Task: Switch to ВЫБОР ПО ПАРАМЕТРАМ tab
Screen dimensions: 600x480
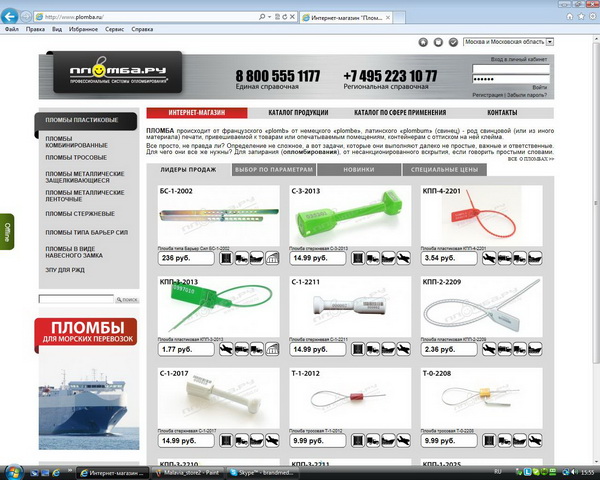Action: tap(274, 170)
